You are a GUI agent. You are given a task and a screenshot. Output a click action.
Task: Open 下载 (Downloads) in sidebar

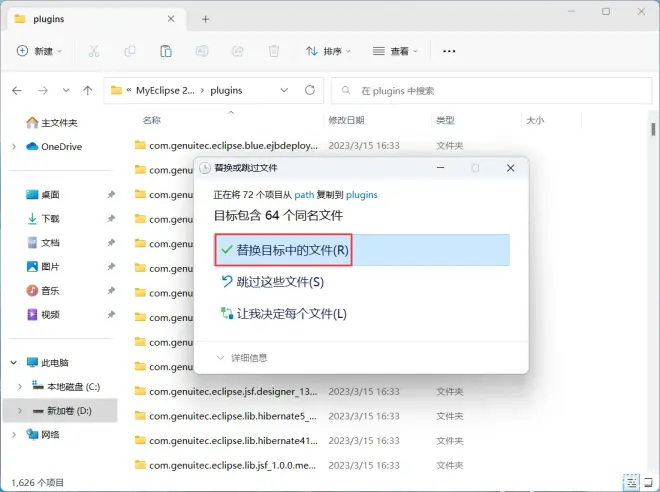point(43,218)
